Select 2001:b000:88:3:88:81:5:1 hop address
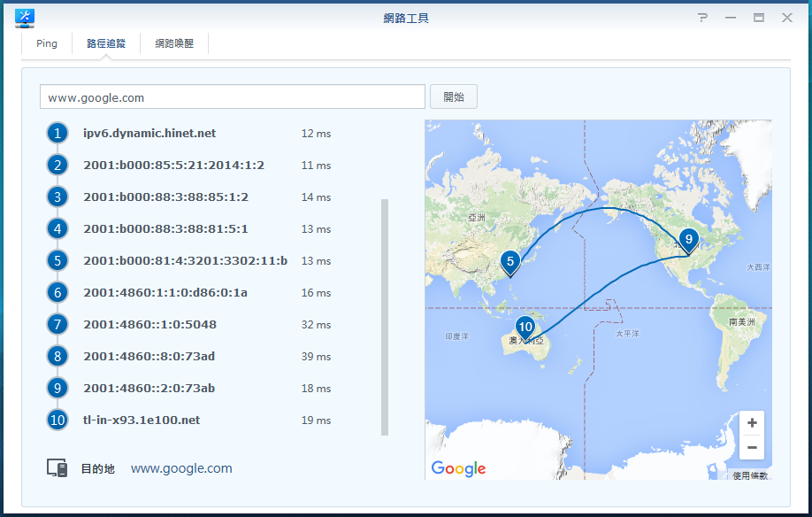812x517 pixels. point(165,229)
